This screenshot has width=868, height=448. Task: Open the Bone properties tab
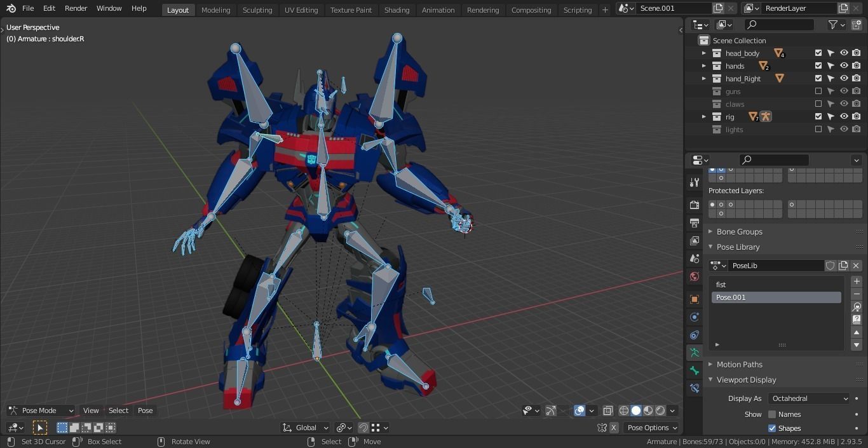click(694, 370)
